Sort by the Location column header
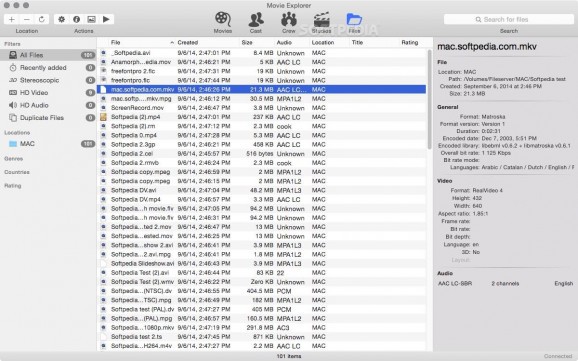 tap(329, 42)
